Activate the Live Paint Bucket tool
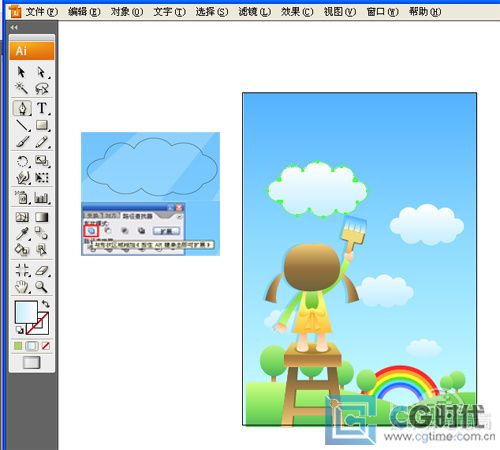The image size is (500, 450). [22, 249]
